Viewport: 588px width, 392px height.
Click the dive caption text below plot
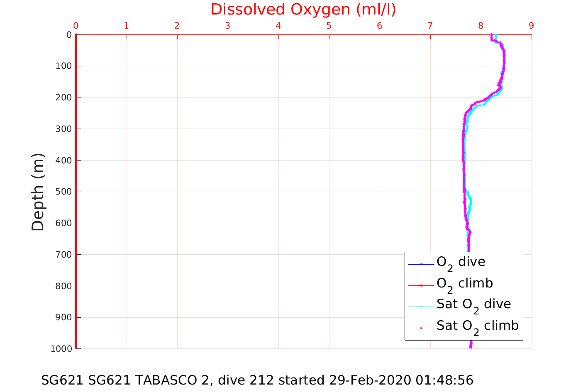point(257,380)
